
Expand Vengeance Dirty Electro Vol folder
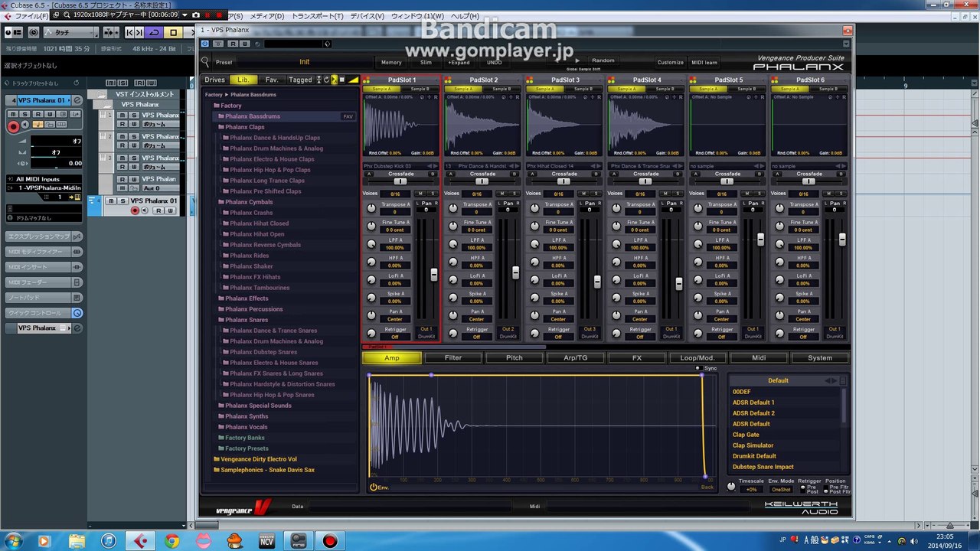[255, 459]
